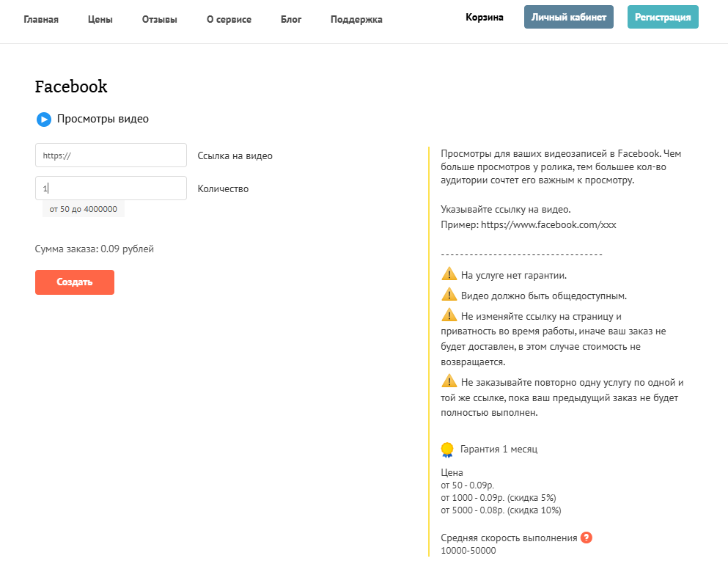The width and height of the screenshot is (728, 572).
Task: Click the red question mark next to Средняя скорость выполнения
Action: click(587, 538)
